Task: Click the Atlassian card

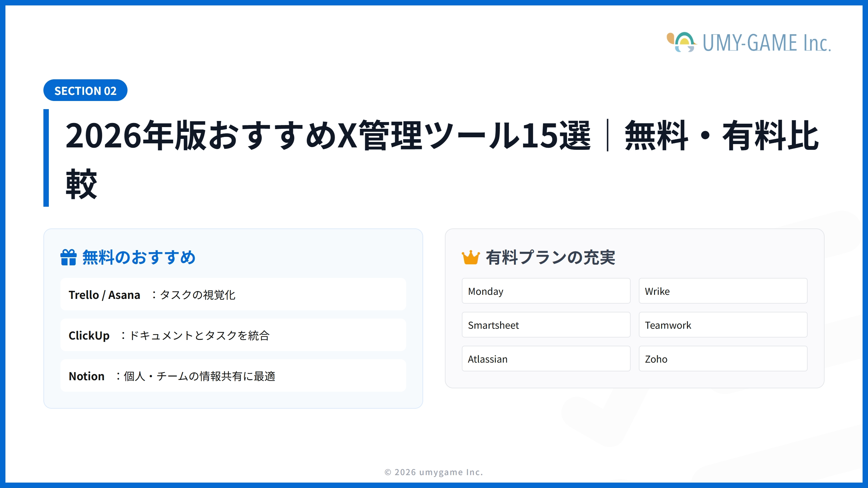Action: pos(546,359)
